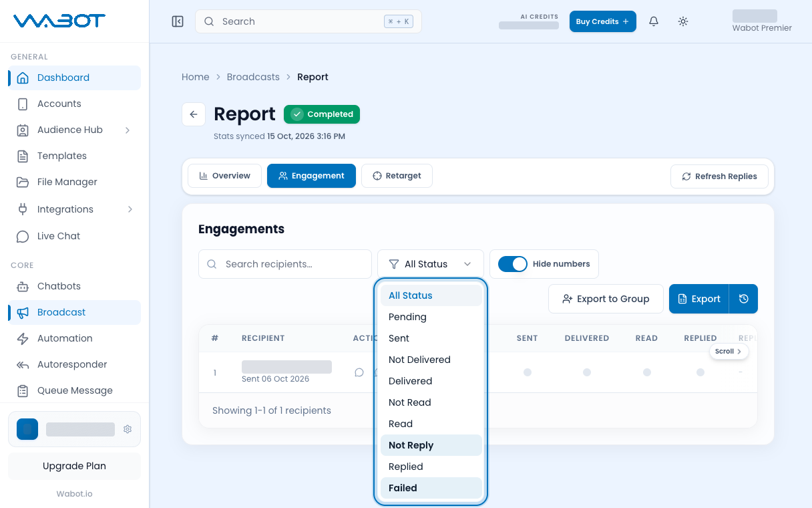Click the Search recipients field
Viewport: 812px width, 508px height.
pos(285,264)
